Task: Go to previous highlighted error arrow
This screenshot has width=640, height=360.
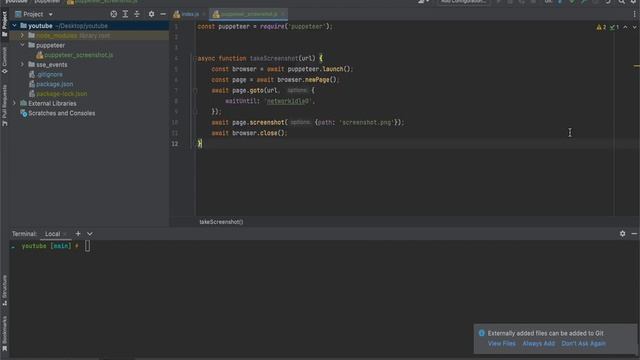Action: coord(625,27)
